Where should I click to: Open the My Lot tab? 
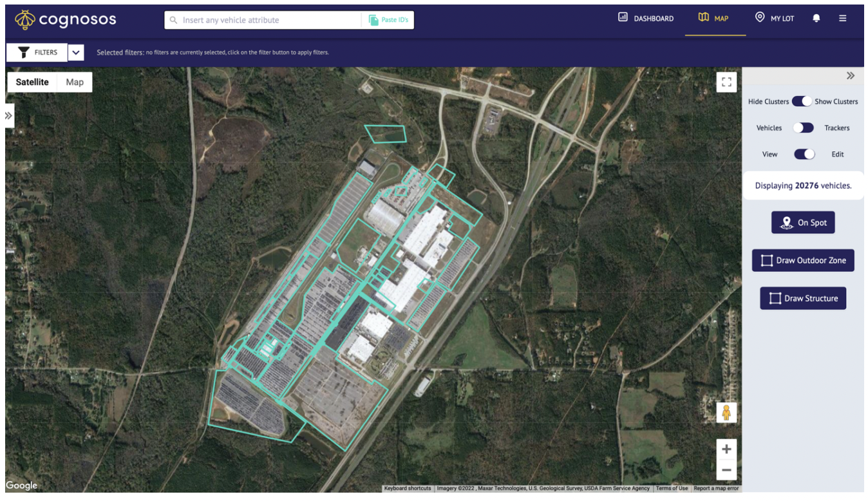coord(775,18)
